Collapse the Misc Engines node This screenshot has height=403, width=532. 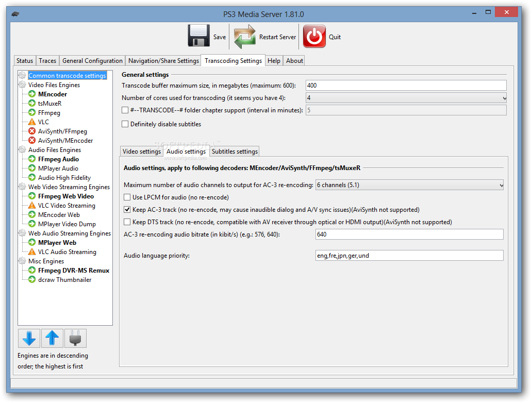point(22,261)
